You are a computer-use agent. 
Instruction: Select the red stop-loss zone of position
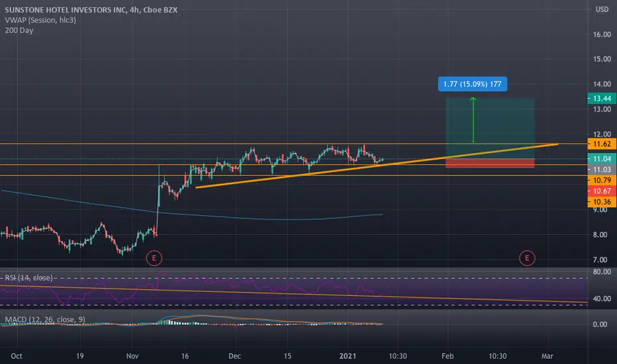(490, 163)
